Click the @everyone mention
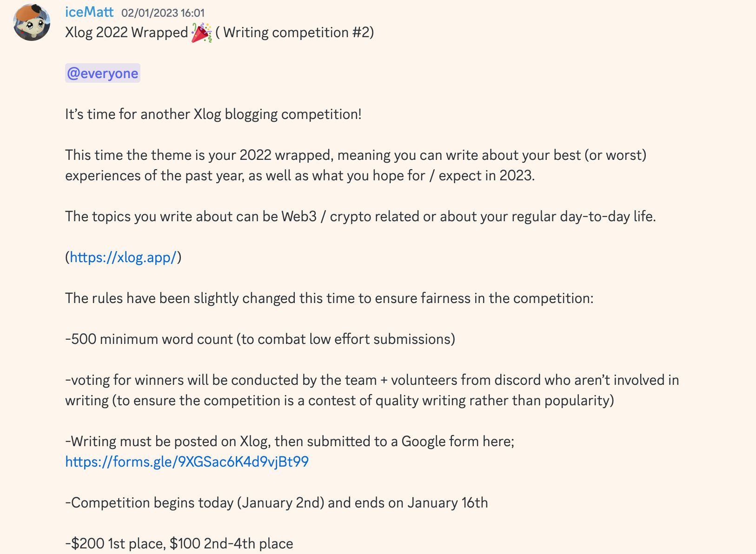 click(x=103, y=73)
